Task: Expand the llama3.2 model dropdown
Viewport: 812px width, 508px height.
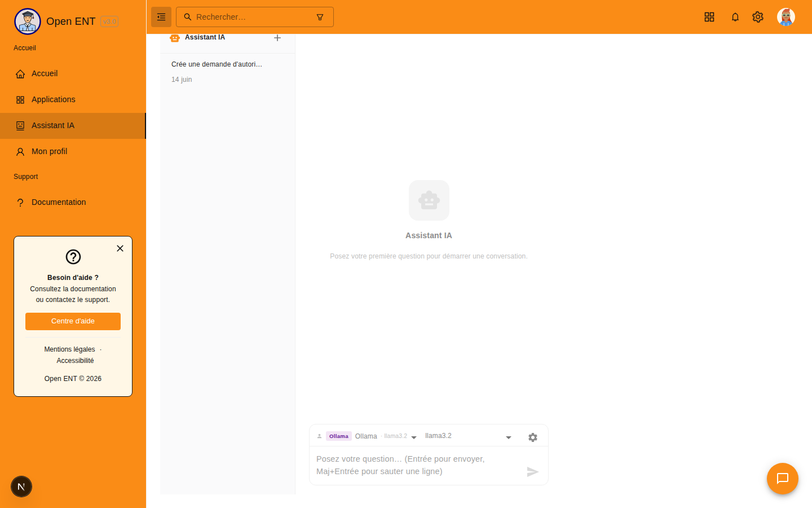Action: (x=509, y=437)
